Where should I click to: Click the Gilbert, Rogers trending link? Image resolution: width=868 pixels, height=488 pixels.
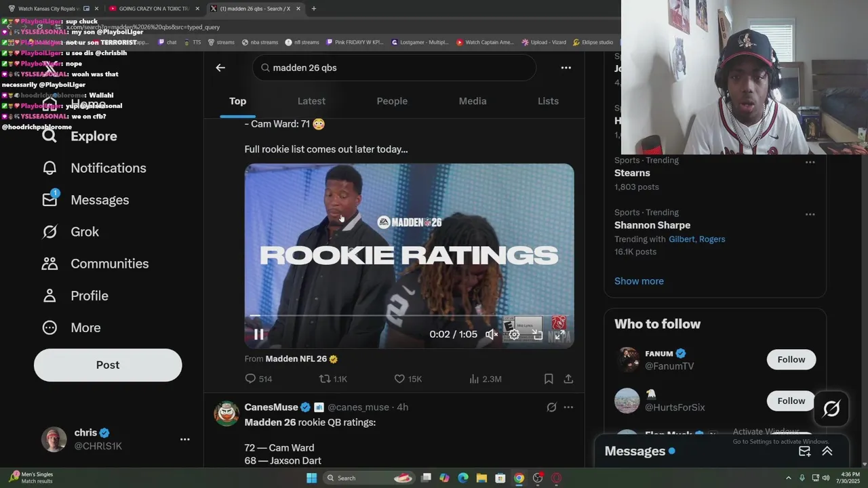(x=697, y=239)
